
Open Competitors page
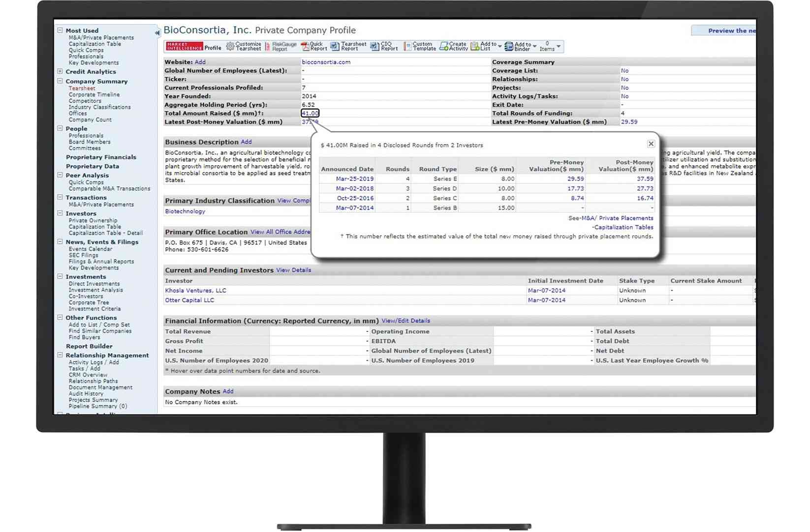[x=85, y=101]
